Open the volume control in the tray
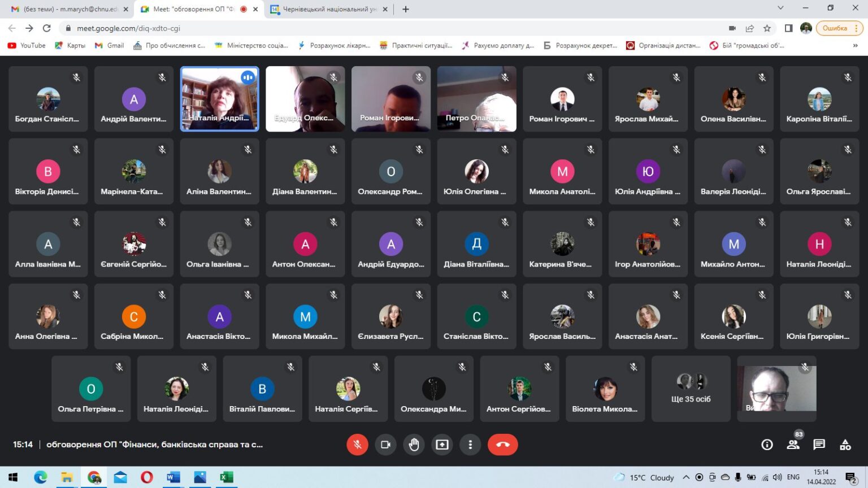Image resolution: width=868 pixels, height=488 pixels. (x=778, y=477)
